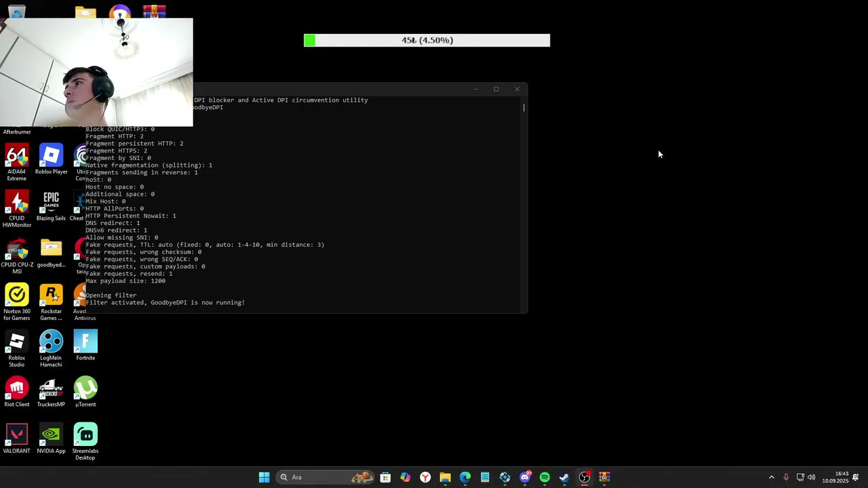Open Roblox Studio desktop icon
The height and width of the screenshot is (488, 868).
coord(17,348)
